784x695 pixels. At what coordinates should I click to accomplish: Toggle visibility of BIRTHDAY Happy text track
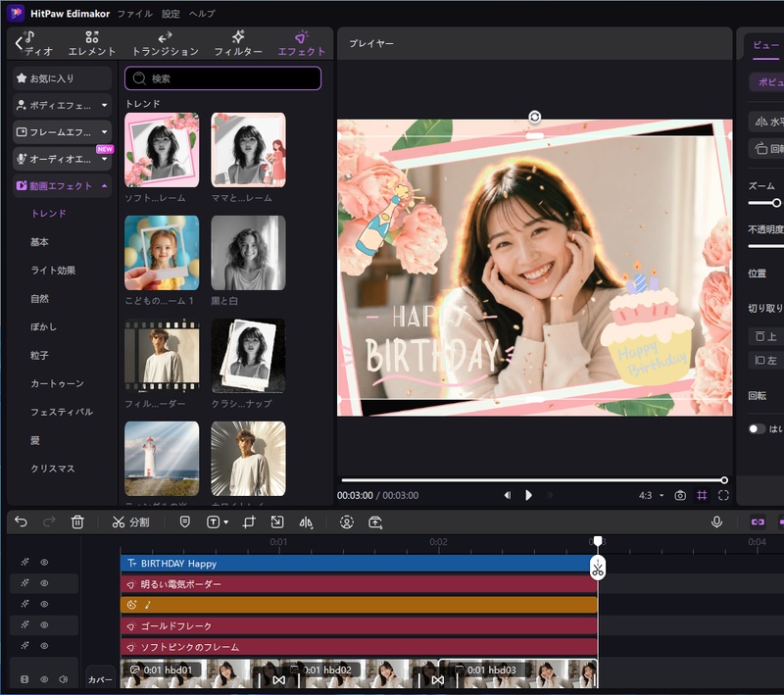(44, 563)
